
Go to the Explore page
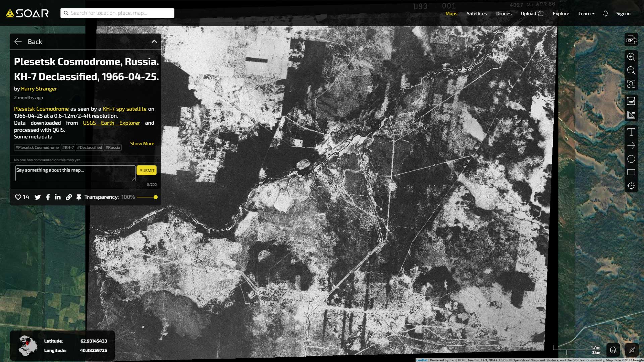(x=561, y=13)
